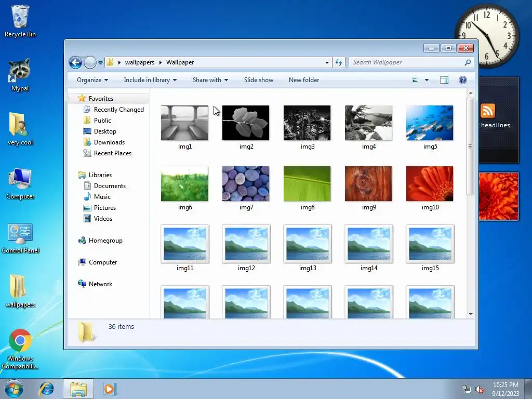Select the Windows Compatibili... Chrome icon
This screenshot has width=532, height=399.
click(x=20, y=349)
